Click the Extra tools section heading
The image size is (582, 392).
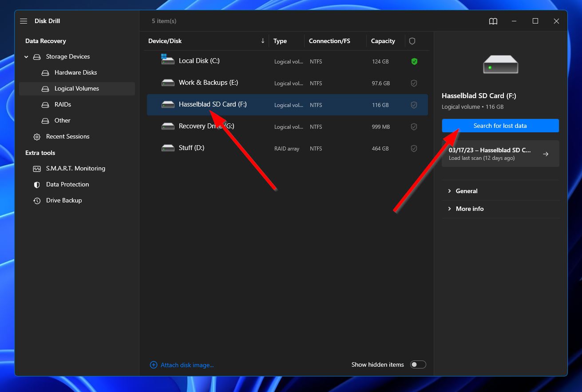point(40,153)
